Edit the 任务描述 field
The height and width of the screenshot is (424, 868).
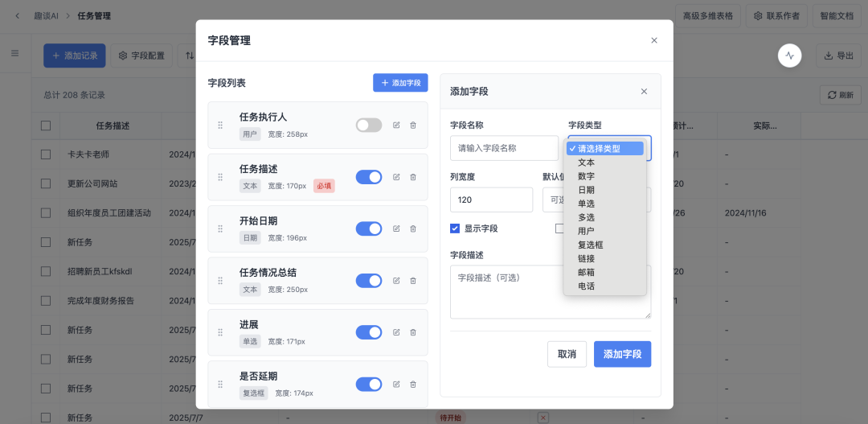[396, 177]
